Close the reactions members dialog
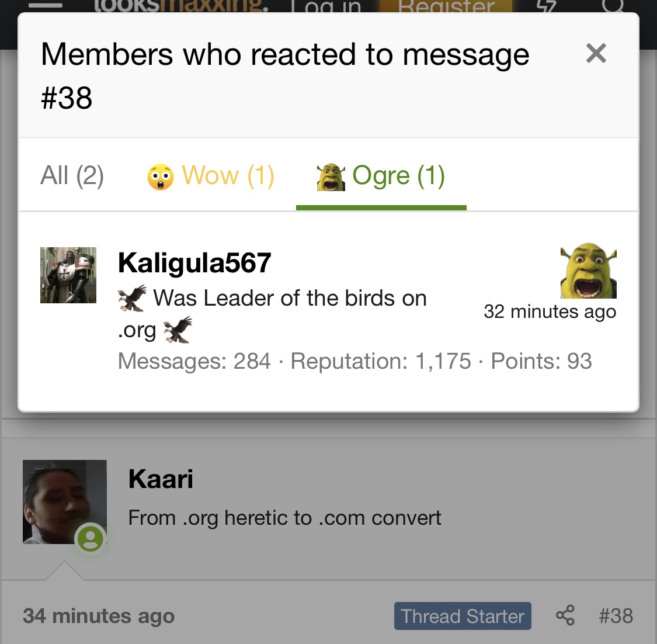Screen dimensions: 657x644 click(x=596, y=53)
